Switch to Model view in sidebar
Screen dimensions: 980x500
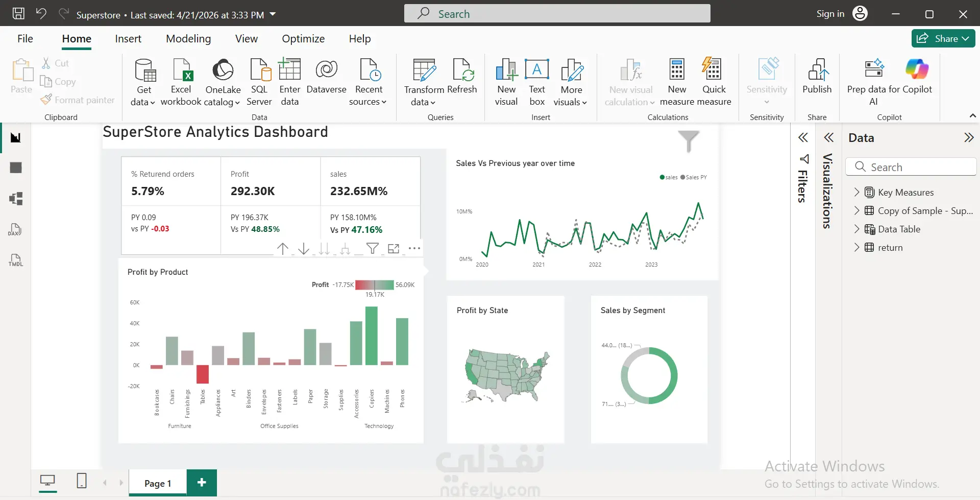pos(16,199)
